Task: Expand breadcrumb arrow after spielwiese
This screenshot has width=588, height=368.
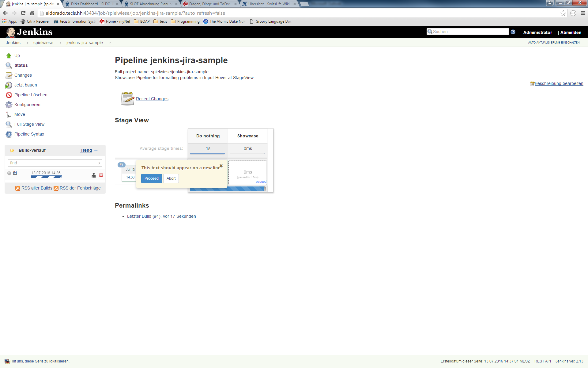Action: (x=60, y=43)
